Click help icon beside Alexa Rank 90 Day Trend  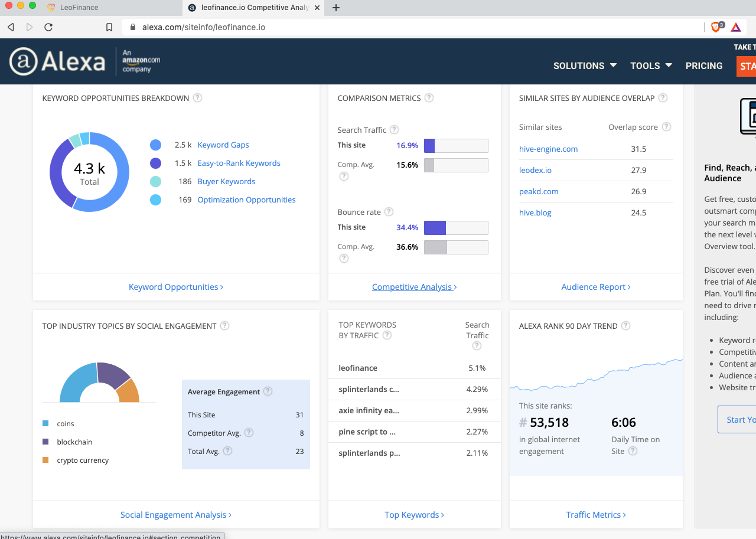tap(626, 326)
